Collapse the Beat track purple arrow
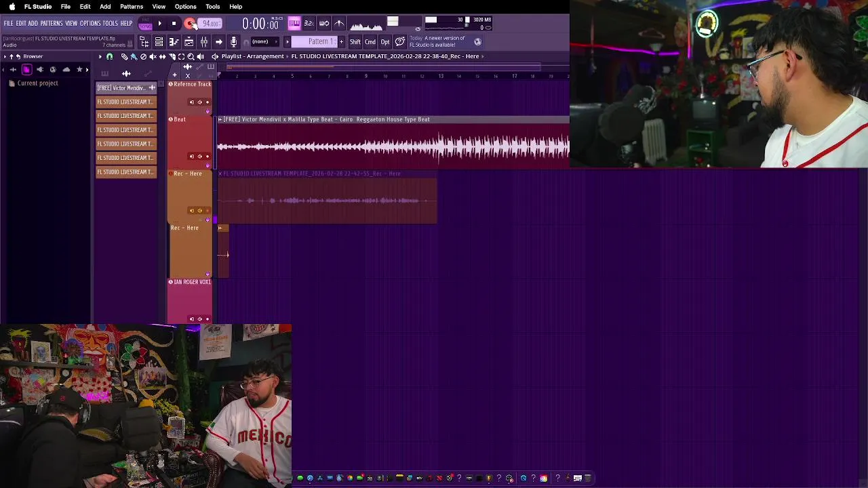This screenshot has width=868, height=488. [x=208, y=165]
